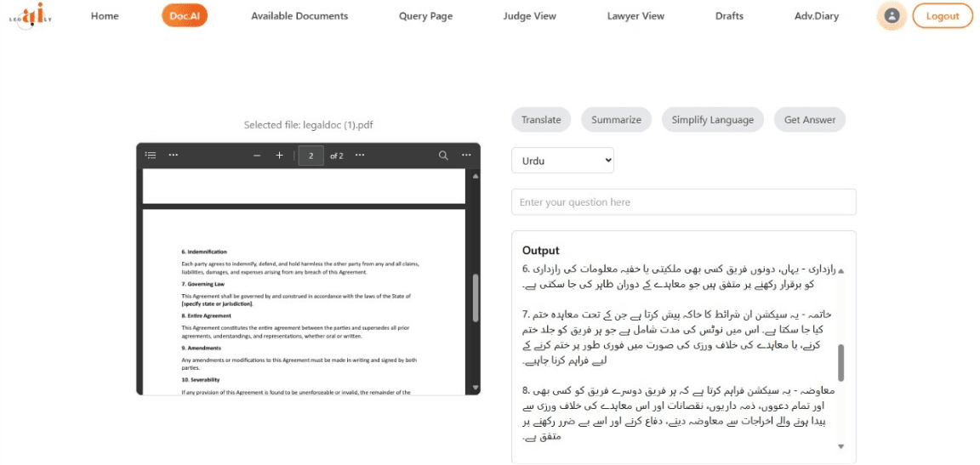The width and height of the screenshot is (980, 465).
Task: Open more options at PDF toolbar far right
Action: click(466, 156)
